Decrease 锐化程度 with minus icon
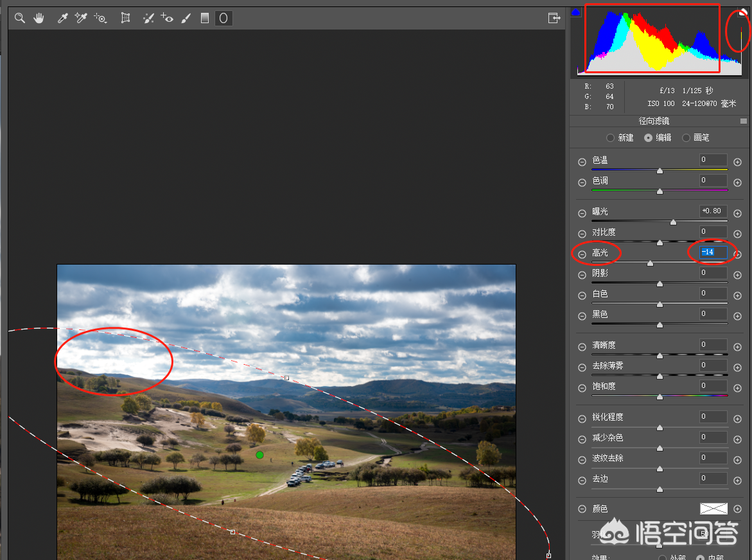Viewport: 752px width, 560px height. (x=582, y=419)
